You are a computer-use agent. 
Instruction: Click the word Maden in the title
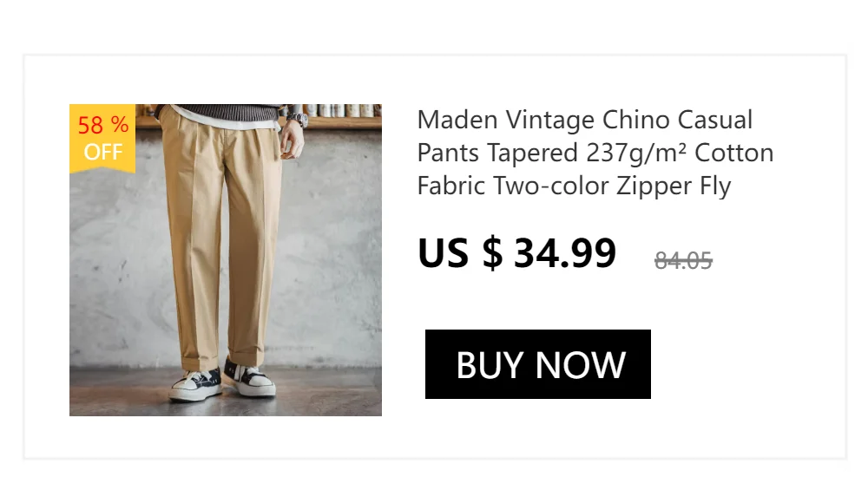(457, 120)
